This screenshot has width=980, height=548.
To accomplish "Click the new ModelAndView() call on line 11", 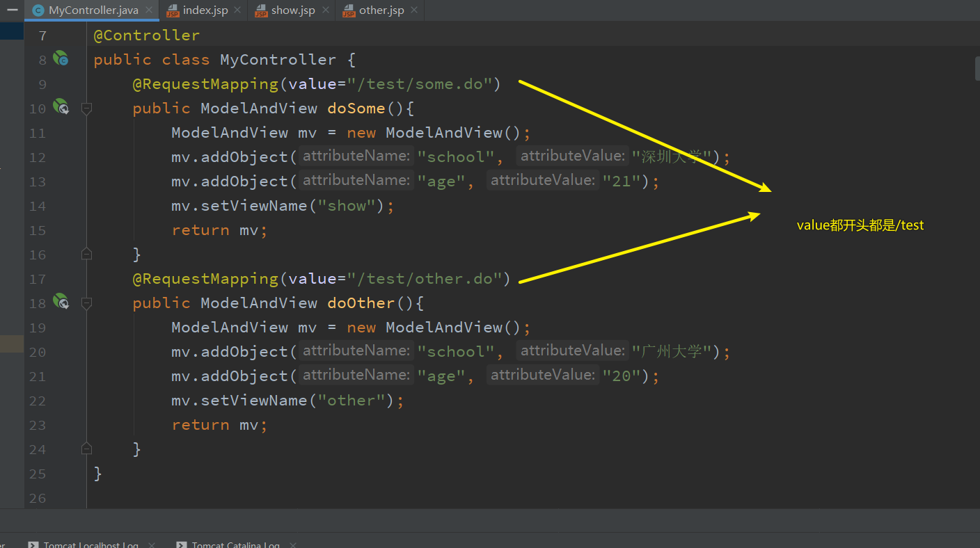I will (434, 133).
